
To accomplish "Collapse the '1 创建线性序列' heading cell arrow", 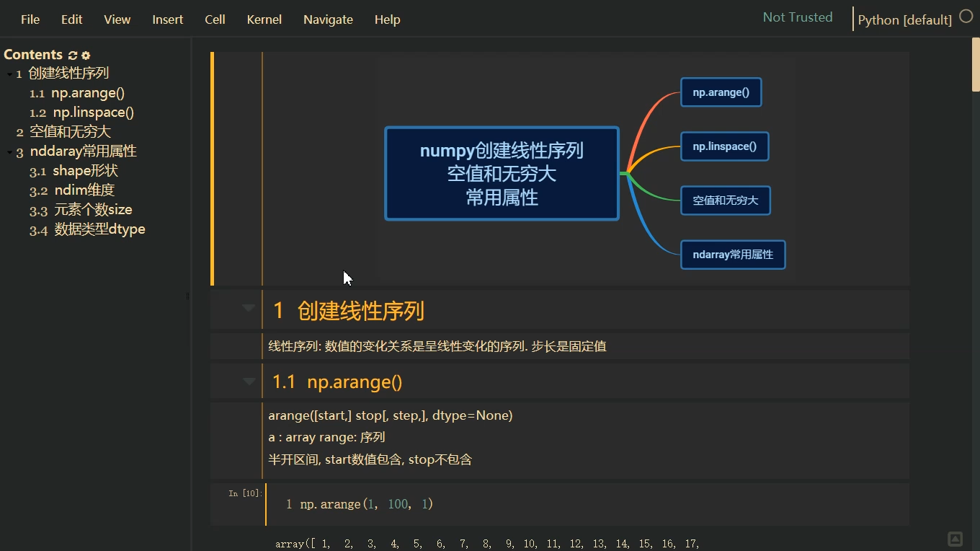I will tap(249, 308).
